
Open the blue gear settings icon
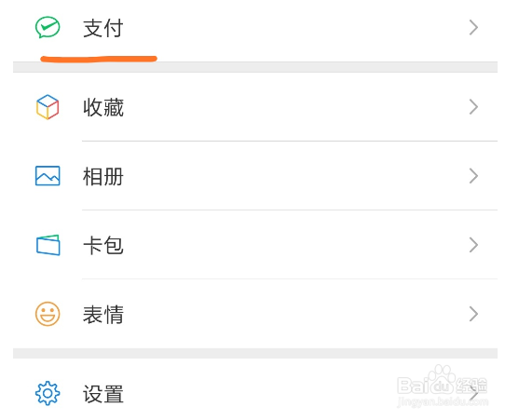pyautogui.click(x=48, y=393)
